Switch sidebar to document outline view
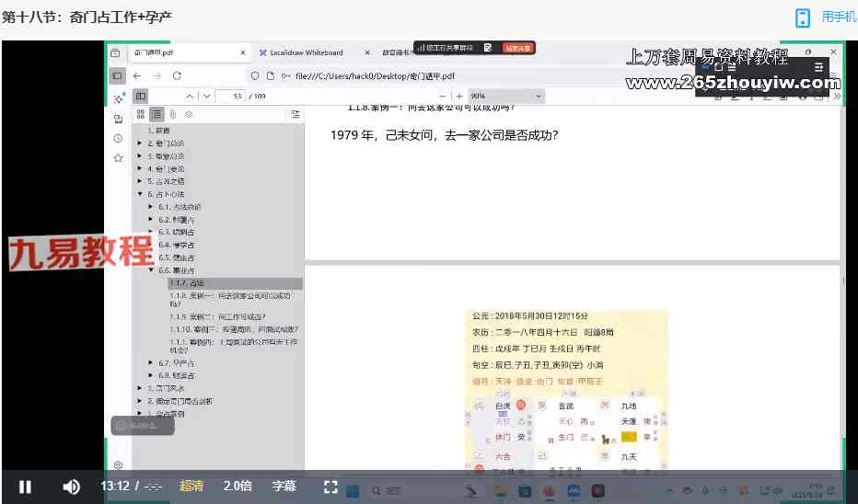The width and height of the screenshot is (858, 504). [x=157, y=114]
